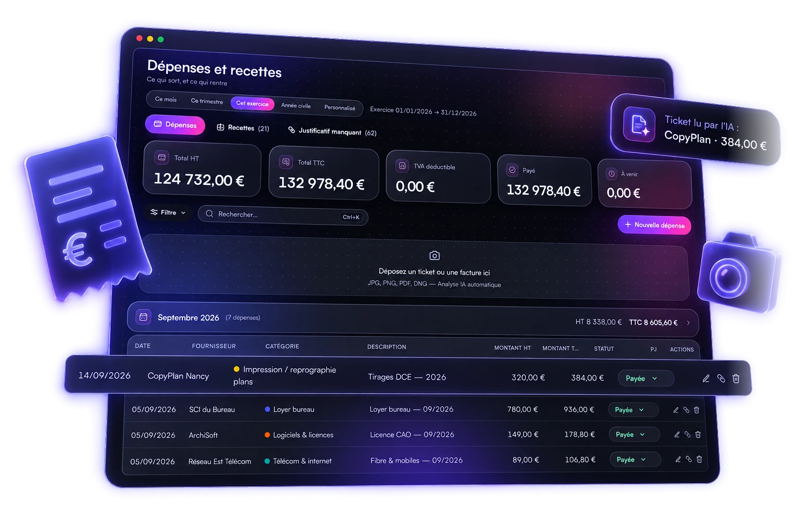
Task: Select the Cet exercice period
Action: pos(252,103)
